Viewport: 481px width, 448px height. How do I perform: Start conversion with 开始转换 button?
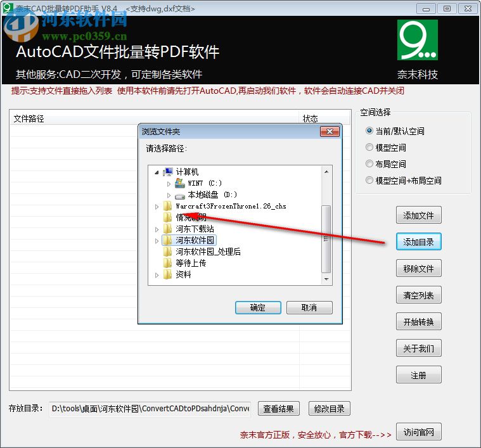tap(418, 321)
